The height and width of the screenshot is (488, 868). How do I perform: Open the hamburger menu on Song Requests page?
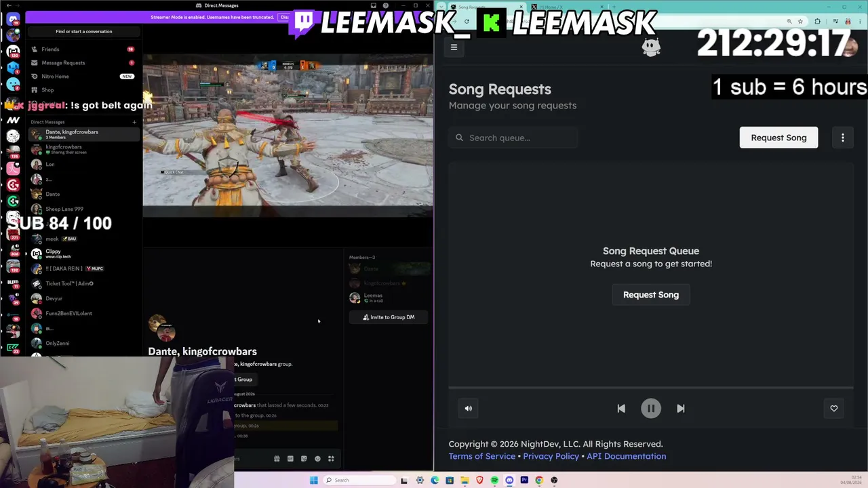(454, 47)
